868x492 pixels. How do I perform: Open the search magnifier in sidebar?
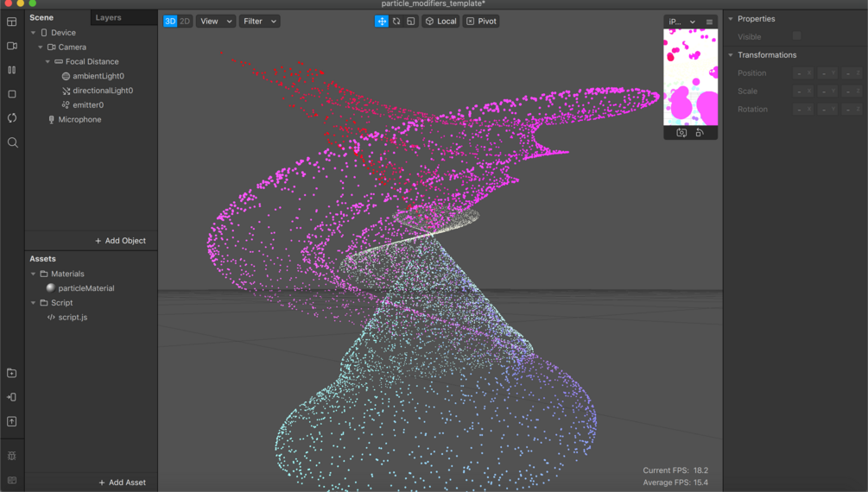point(12,142)
